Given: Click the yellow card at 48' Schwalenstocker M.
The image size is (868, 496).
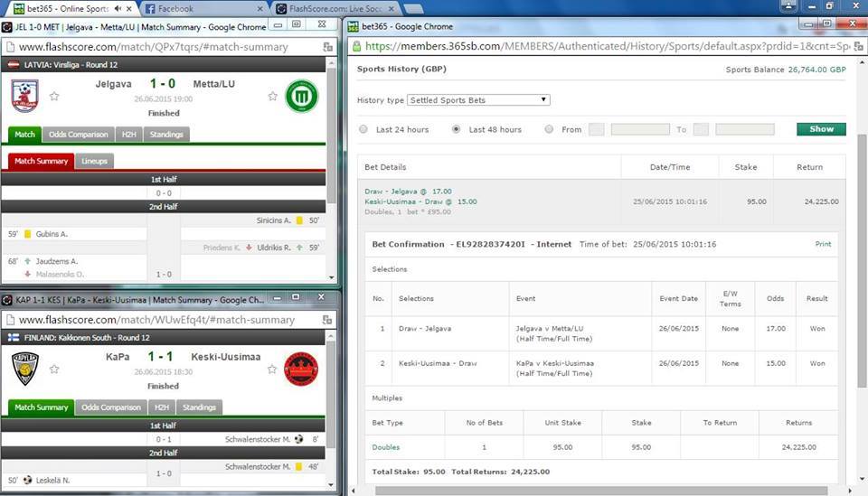Looking at the screenshot, I should coord(299,467).
